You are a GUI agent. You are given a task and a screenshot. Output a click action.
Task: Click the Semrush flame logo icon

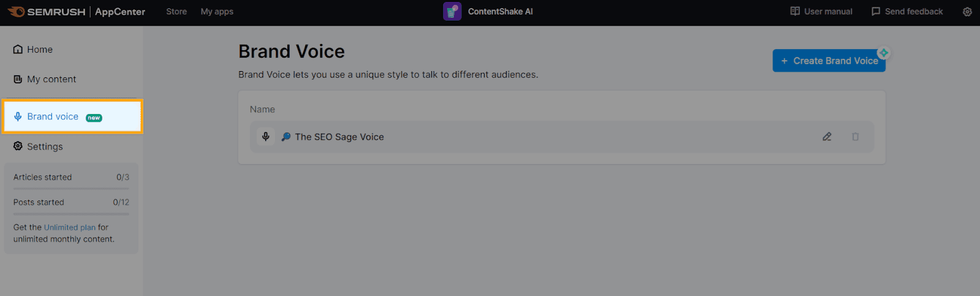click(16, 12)
